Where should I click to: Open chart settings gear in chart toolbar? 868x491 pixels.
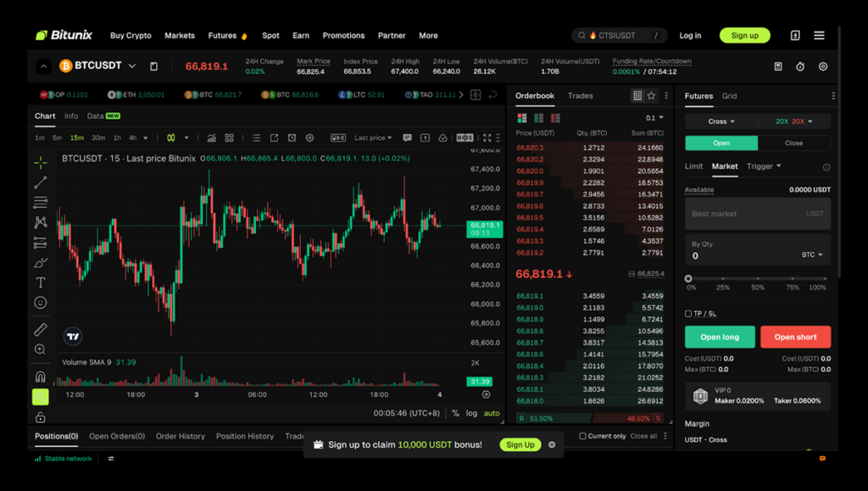tap(309, 138)
